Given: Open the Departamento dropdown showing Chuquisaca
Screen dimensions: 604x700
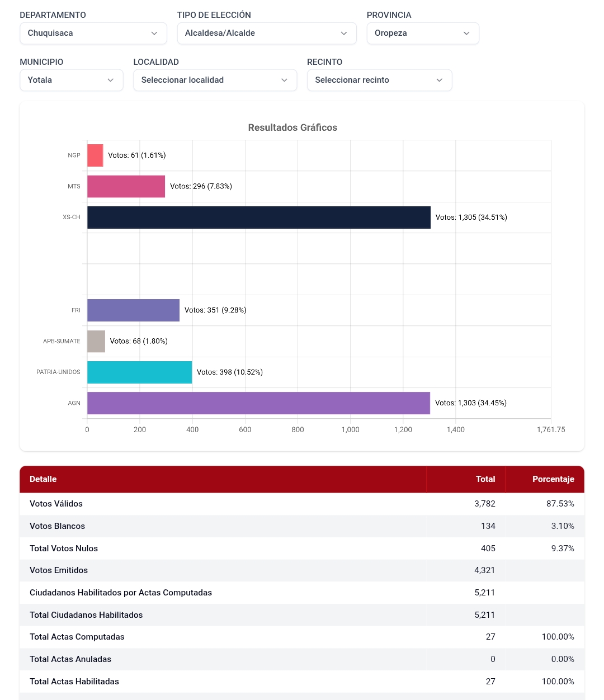Looking at the screenshot, I should (x=93, y=33).
